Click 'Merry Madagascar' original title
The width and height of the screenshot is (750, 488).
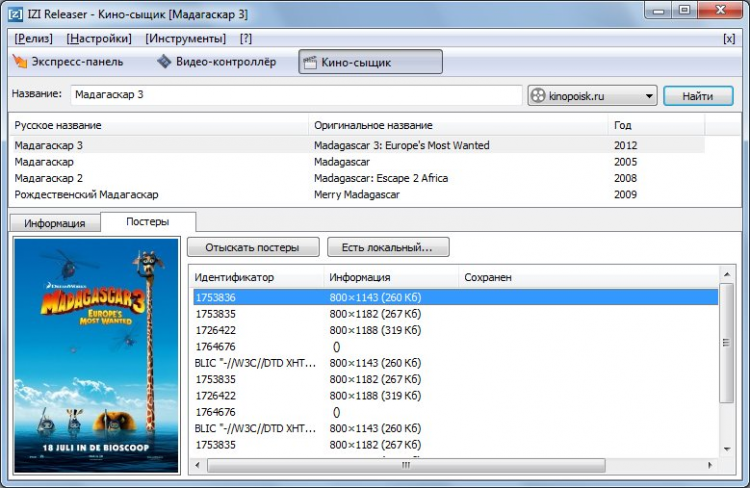pos(356,194)
